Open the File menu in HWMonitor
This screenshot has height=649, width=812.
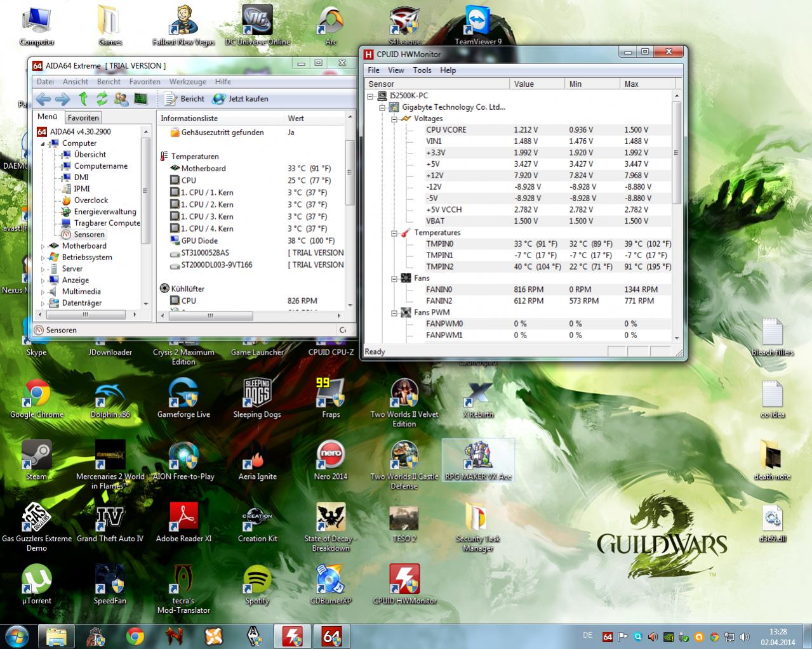(x=374, y=70)
